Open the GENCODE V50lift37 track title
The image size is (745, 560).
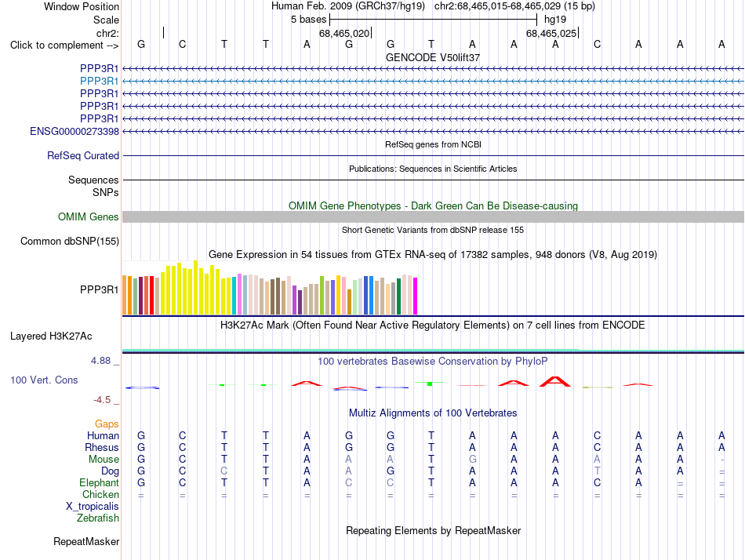[x=433, y=57]
